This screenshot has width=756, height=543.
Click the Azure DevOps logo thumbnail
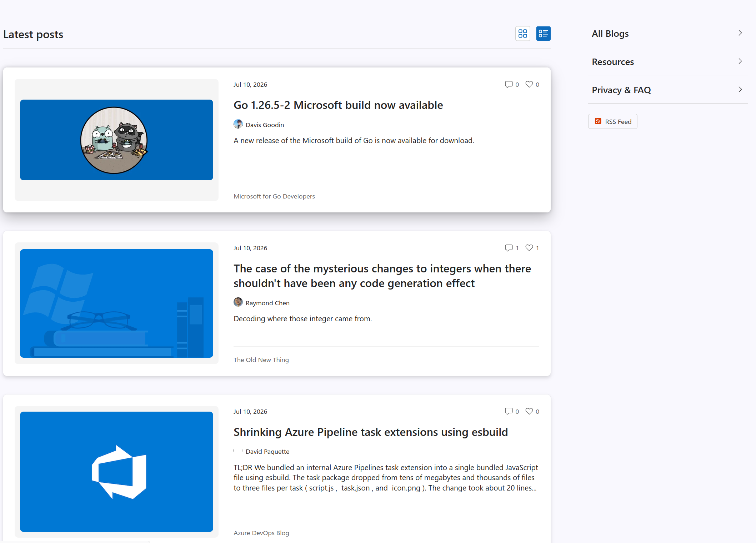pos(116,472)
